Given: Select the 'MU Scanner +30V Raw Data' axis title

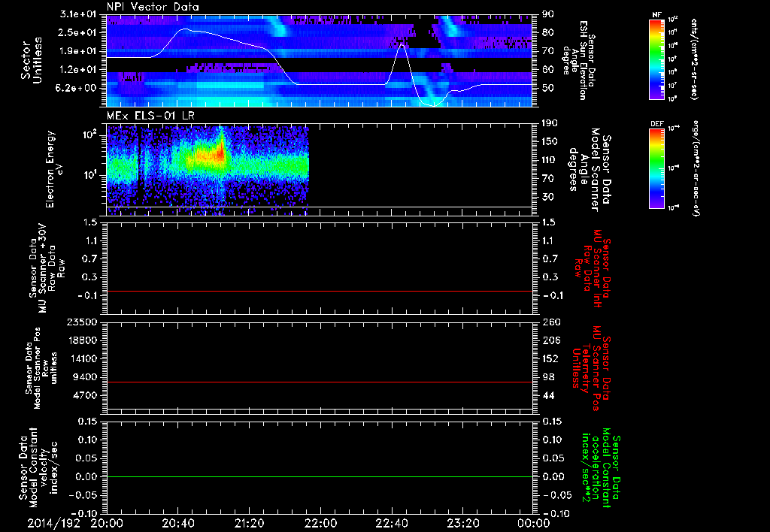Looking at the screenshot, I should (x=47, y=268).
